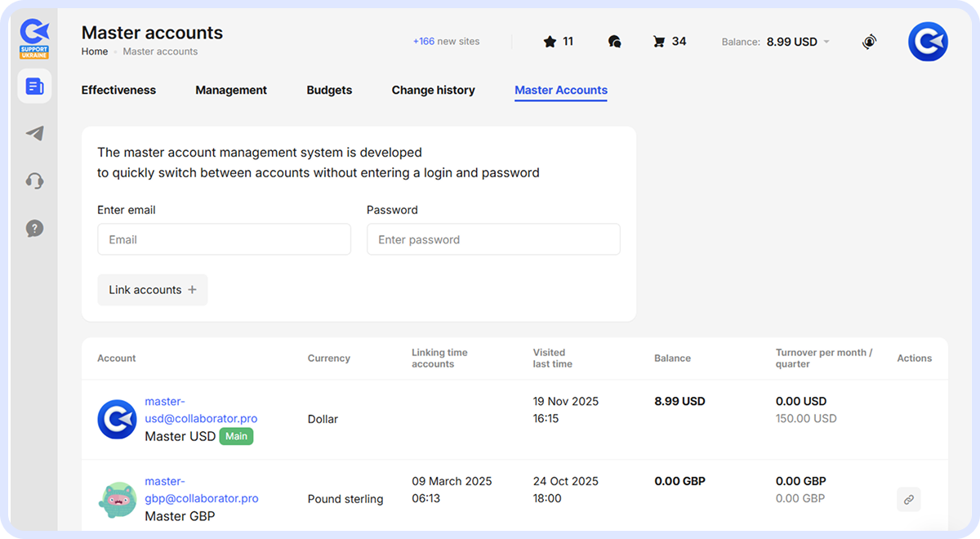Select the content document icon in sidebar
Image resolution: width=980 pixels, height=539 pixels.
click(33, 86)
